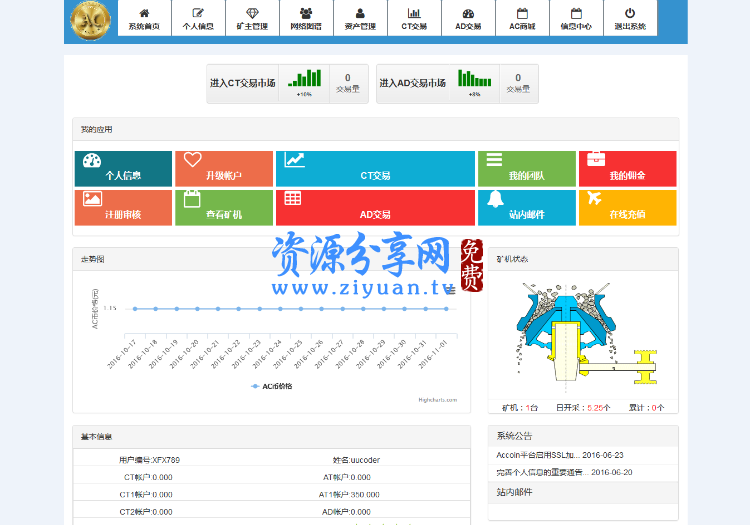Open the 升级帐户 heart tile

(x=224, y=169)
